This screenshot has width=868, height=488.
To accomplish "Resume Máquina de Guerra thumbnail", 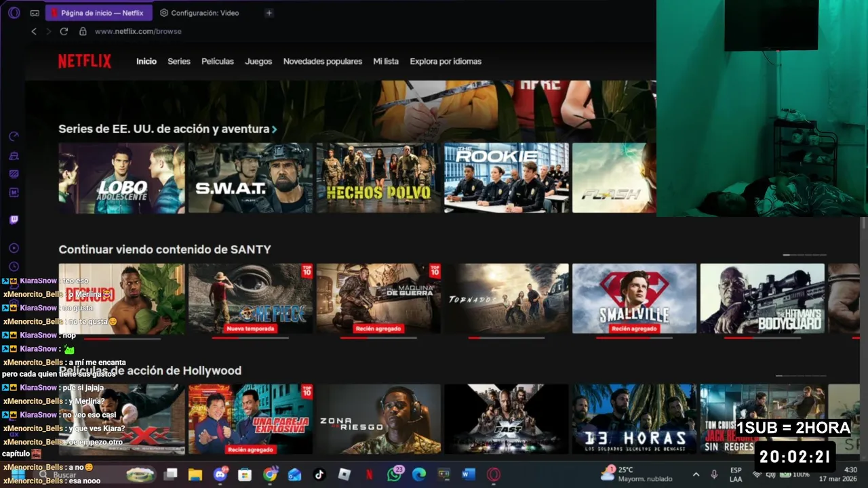I will (x=378, y=298).
